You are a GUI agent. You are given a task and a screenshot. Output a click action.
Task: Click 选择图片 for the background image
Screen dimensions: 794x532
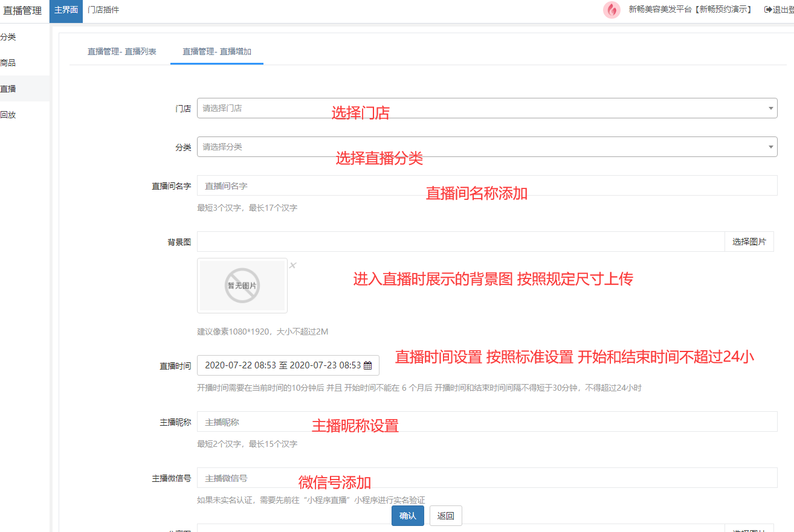749,242
